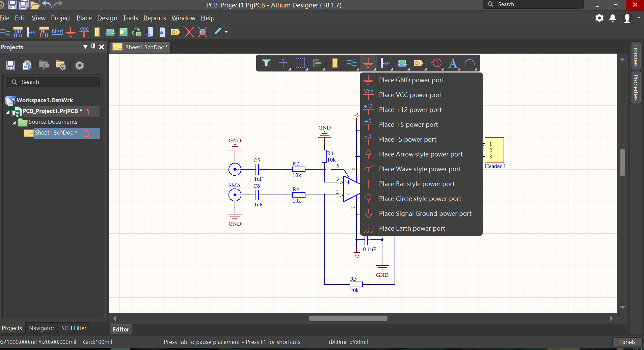This screenshot has width=644, height=350.
Task: Click the D1 Port icon in active bar
Action: tap(419, 63)
